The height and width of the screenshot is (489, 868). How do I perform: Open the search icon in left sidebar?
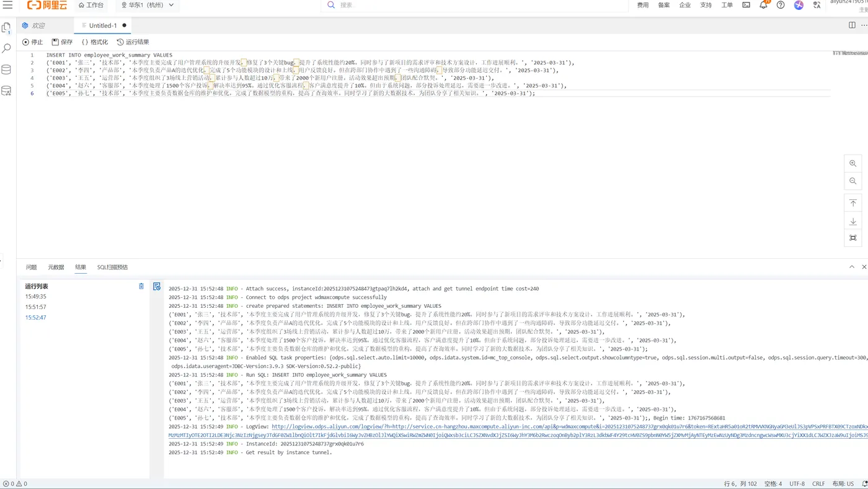pyautogui.click(x=7, y=48)
